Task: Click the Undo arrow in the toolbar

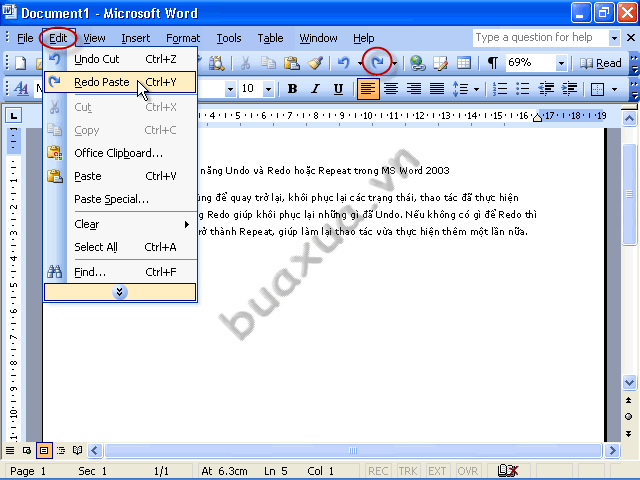Action: pos(343,63)
